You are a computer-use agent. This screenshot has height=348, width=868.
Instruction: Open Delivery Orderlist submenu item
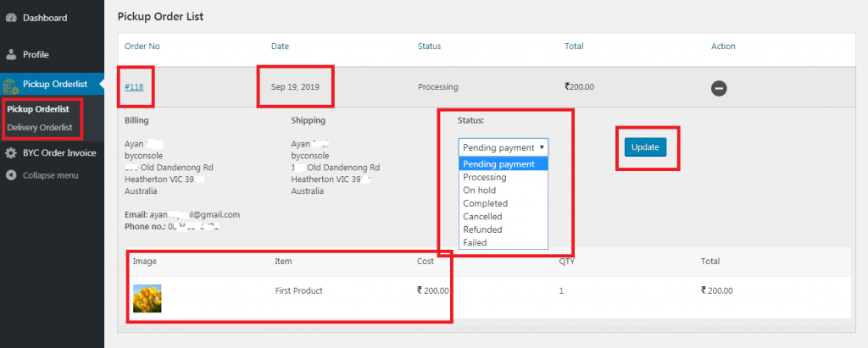(40, 128)
